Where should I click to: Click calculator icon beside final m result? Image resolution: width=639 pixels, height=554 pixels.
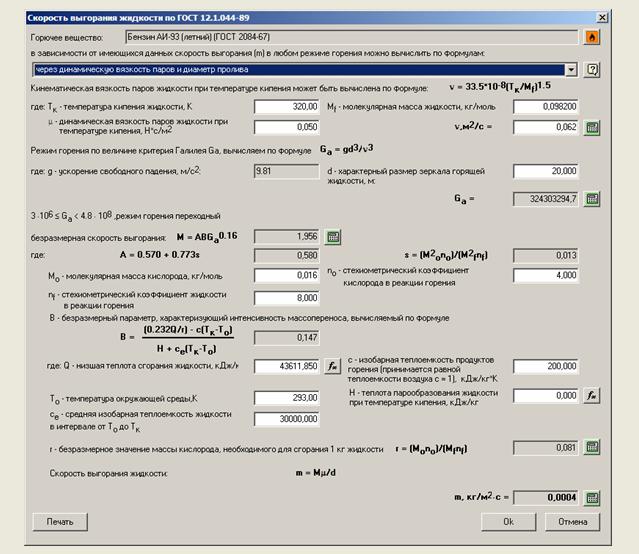pyautogui.click(x=591, y=497)
